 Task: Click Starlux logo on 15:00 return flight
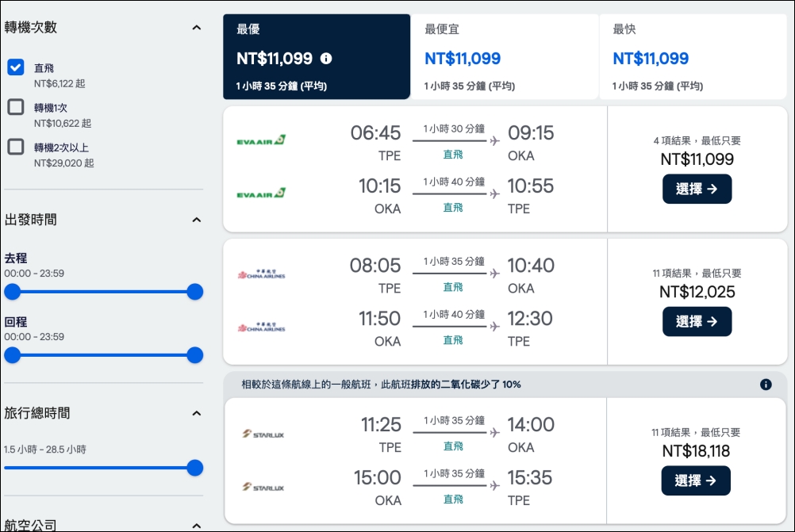click(263, 487)
